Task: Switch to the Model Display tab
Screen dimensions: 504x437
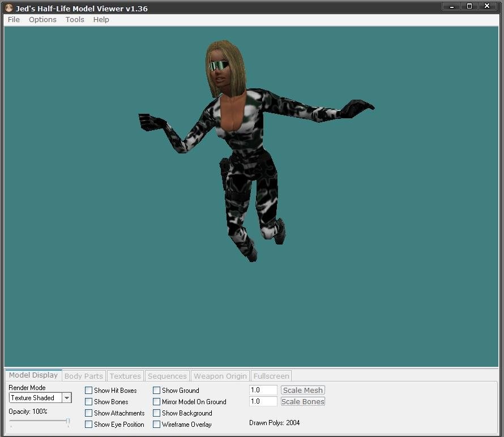Action: 33,375
